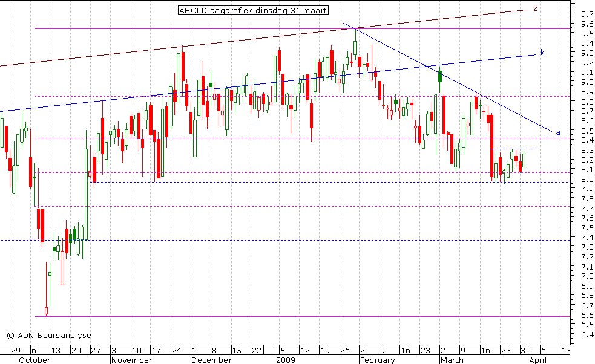This screenshot has height=364, width=595.
Task: Click the date label 10 on the time axis
Action: tap(137, 350)
